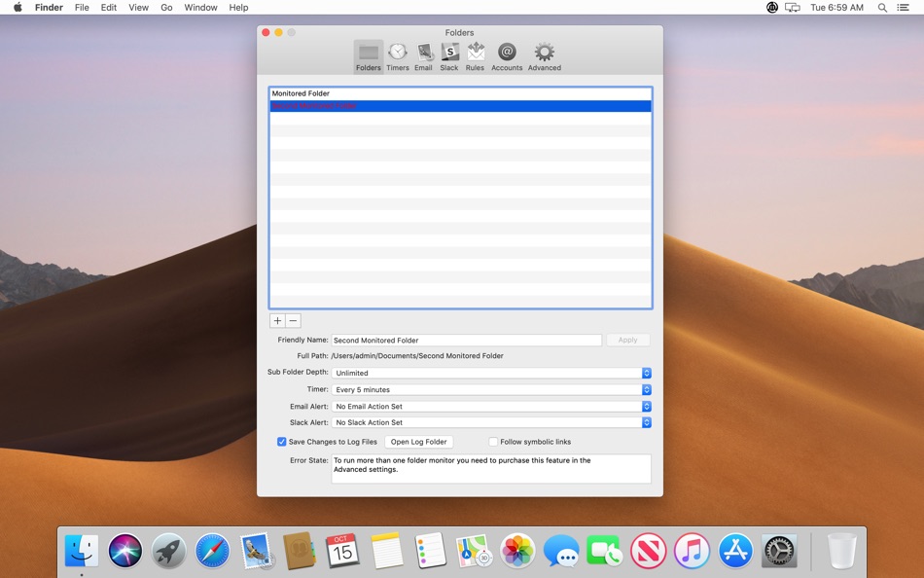This screenshot has width=924, height=578.
Task: Click the Friendly Name text field
Action: [466, 341]
